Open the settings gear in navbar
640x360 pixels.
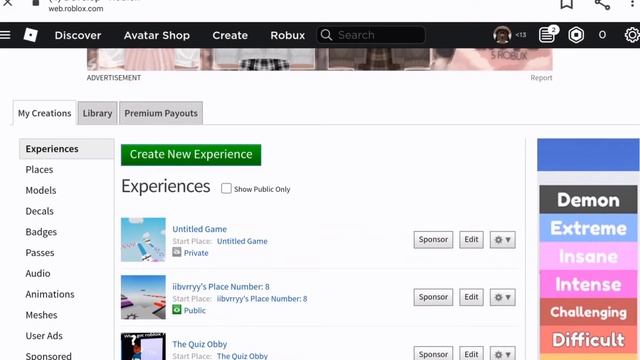[x=632, y=35]
